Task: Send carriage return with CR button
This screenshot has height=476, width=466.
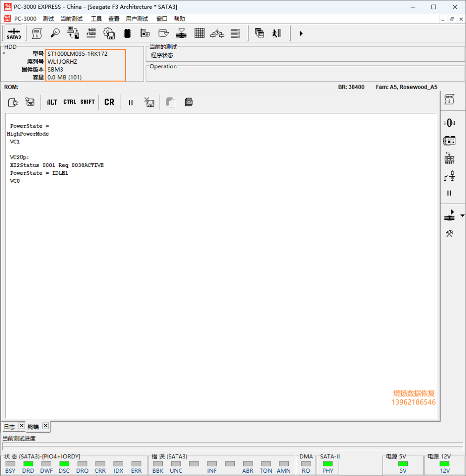Action: [x=109, y=102]
